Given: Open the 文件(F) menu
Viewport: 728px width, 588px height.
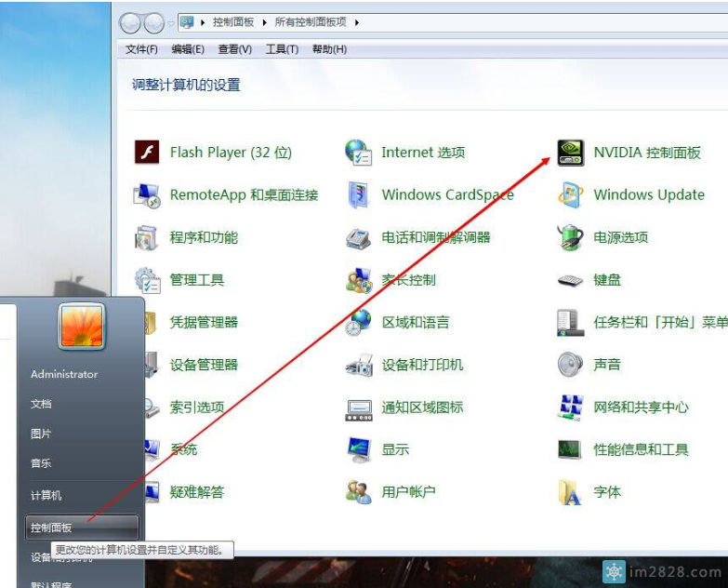Looking at the screenshot, I should (x=141, y=49).
